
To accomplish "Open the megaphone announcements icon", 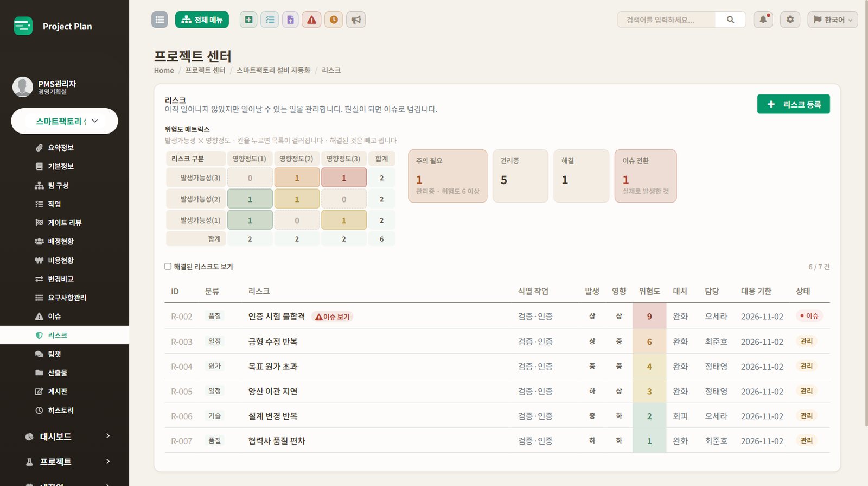I will click(356, 20).
